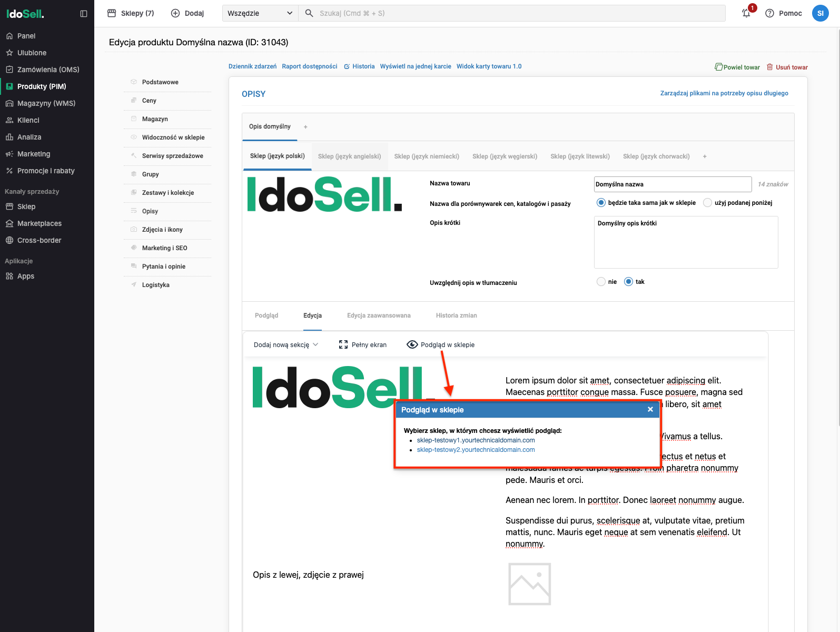Click the placeholder image thumbnail
The height and width of the screenshot is (632, 840).
tap(529, 584)
